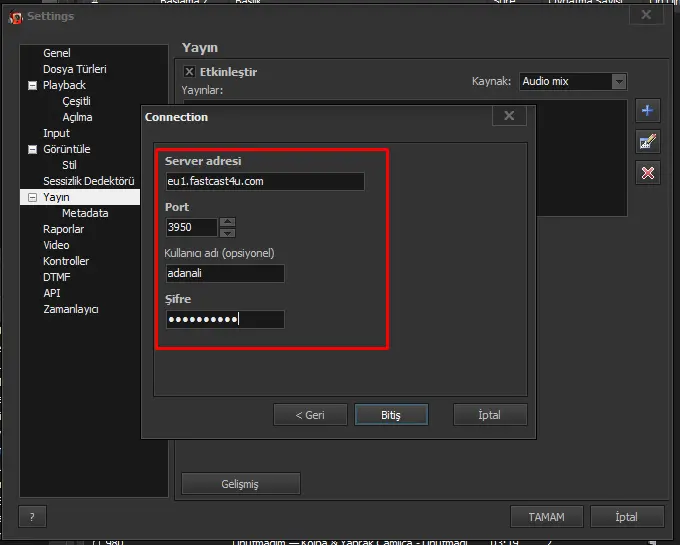Collapse the Playback tree node
This screenshot has width=680, height=545.
click(33, 85)
